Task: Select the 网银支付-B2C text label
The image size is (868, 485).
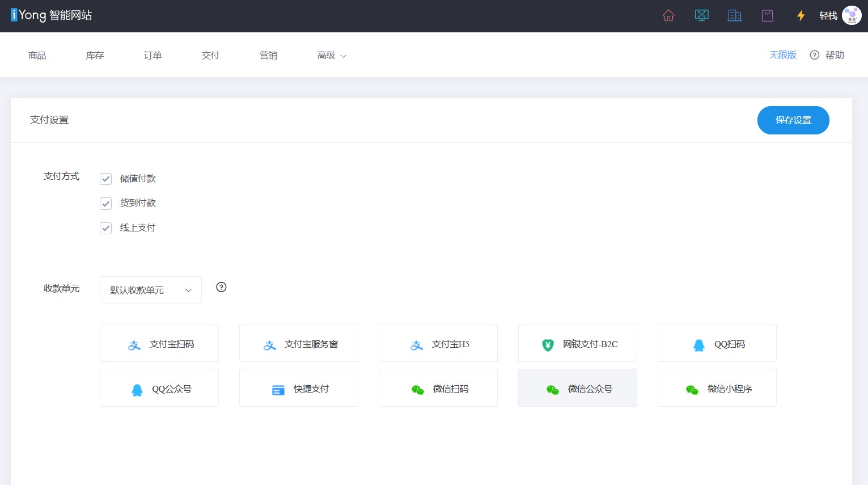Action: 590,344
